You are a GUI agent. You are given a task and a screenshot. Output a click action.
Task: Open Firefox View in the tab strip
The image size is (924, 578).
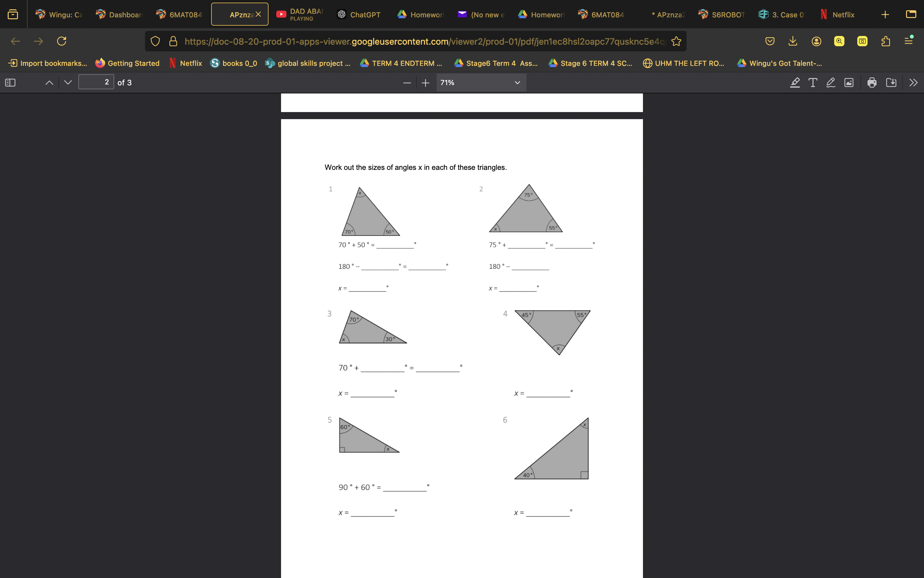(13, 14)
